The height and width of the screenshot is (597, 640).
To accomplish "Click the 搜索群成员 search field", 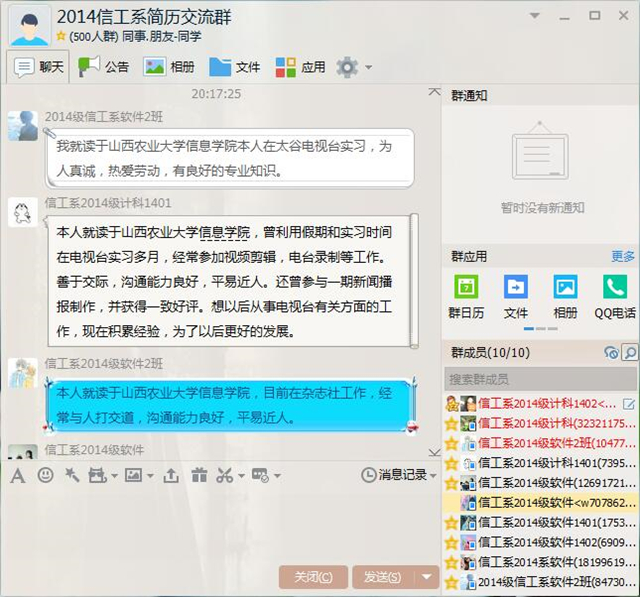I will pos(540,380).
